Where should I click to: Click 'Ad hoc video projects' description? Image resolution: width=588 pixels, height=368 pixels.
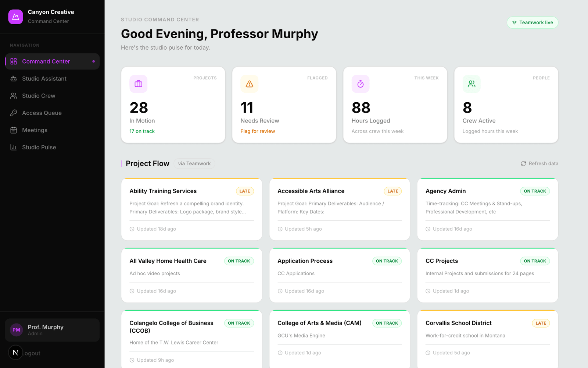tap(155, 273)
